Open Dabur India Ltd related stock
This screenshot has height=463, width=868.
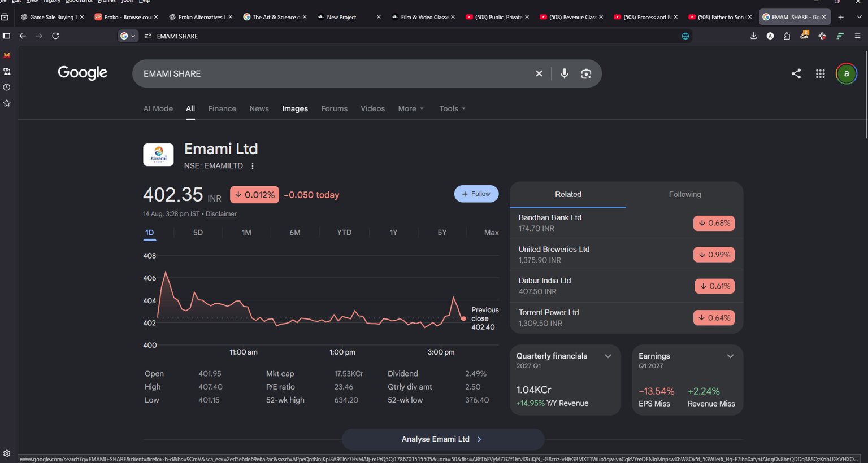point(626,286)
